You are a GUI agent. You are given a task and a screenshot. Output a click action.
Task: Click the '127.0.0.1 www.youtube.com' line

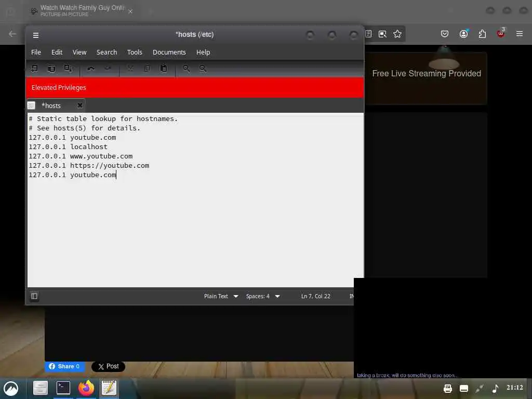click(81, 156)
